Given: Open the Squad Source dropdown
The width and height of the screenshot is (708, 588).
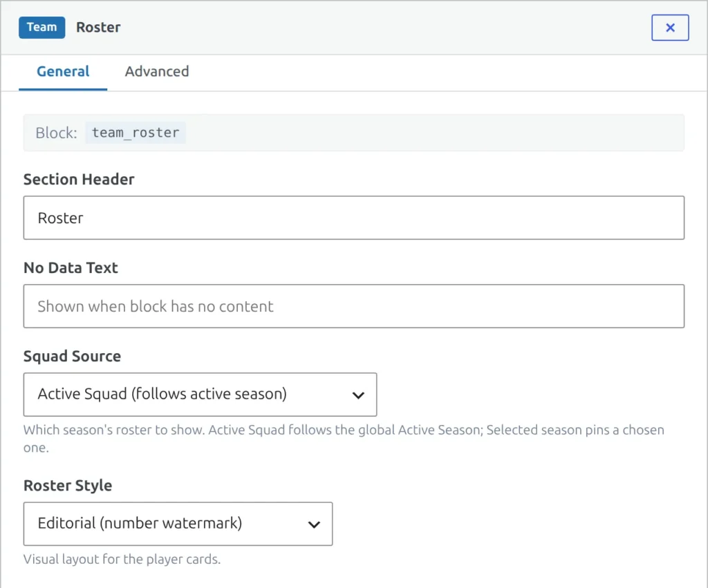Looking at the screenshot, I should click(x=200, y=395).
